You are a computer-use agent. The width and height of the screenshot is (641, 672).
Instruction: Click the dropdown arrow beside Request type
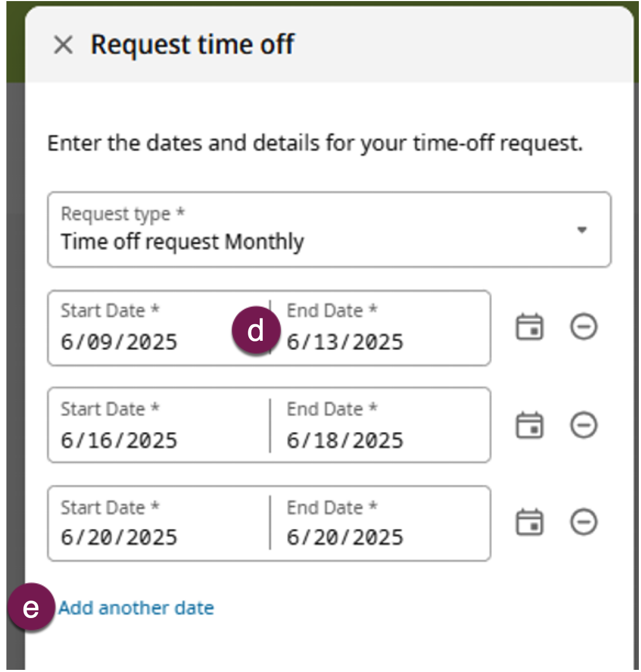click(x=582, y=230)
